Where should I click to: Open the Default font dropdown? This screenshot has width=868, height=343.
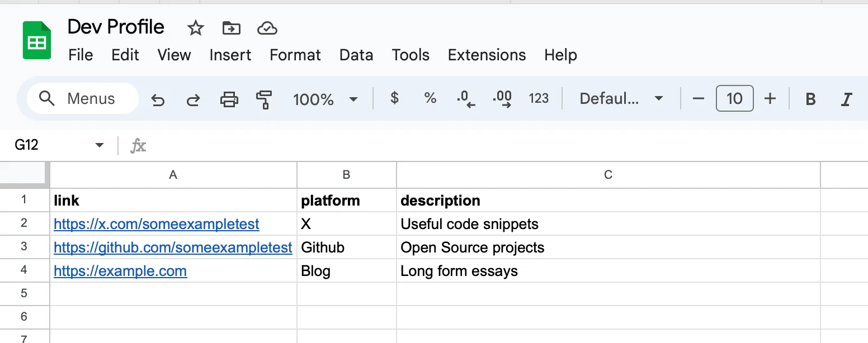(621, 99)
